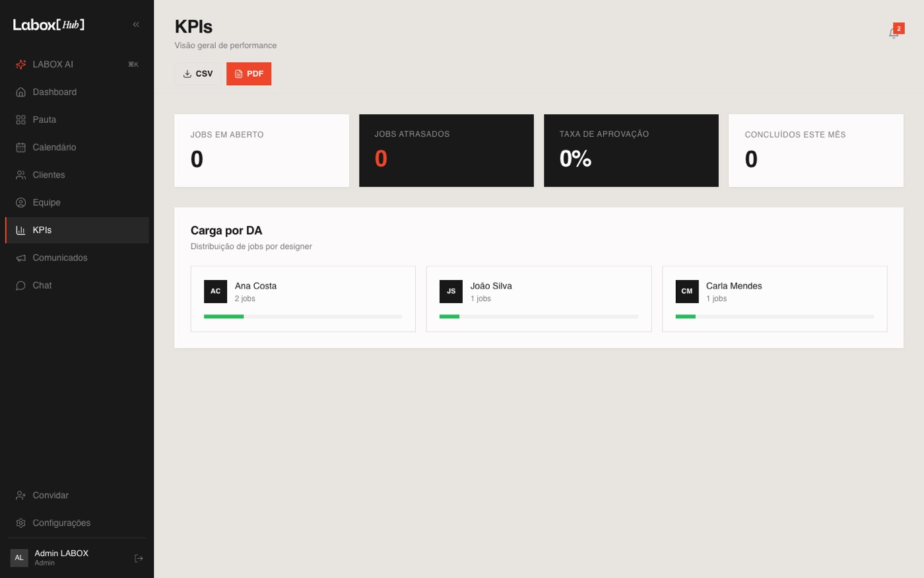The height and width of the screenshot is (578, 924).
Task: Click the Admin LABOX user name
Action: tap(61, 554)
